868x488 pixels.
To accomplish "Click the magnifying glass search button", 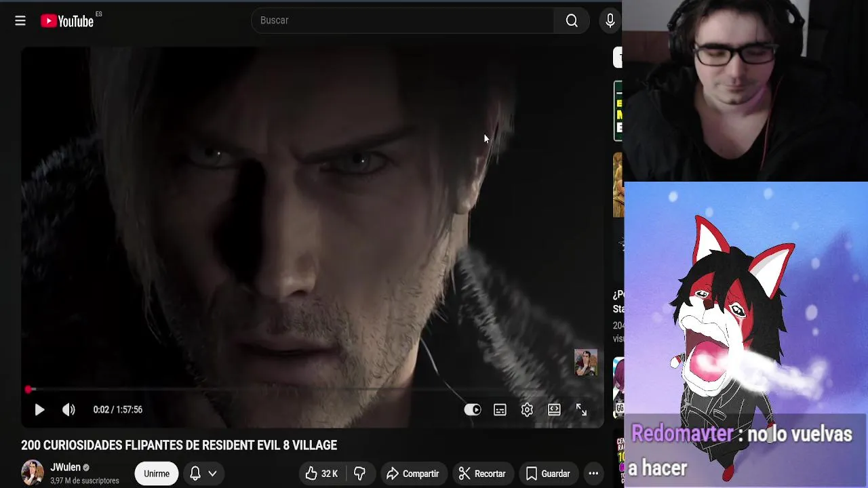I will point(572,20).
